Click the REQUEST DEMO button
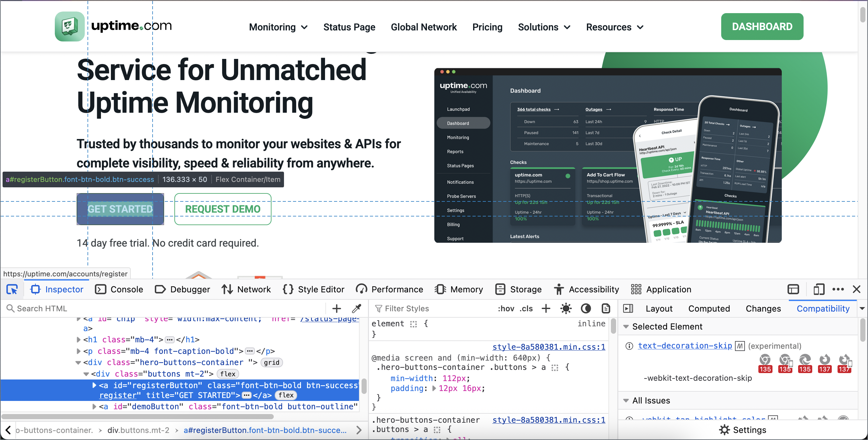This screenshot has width=868, height=440. tap(223, 209)
